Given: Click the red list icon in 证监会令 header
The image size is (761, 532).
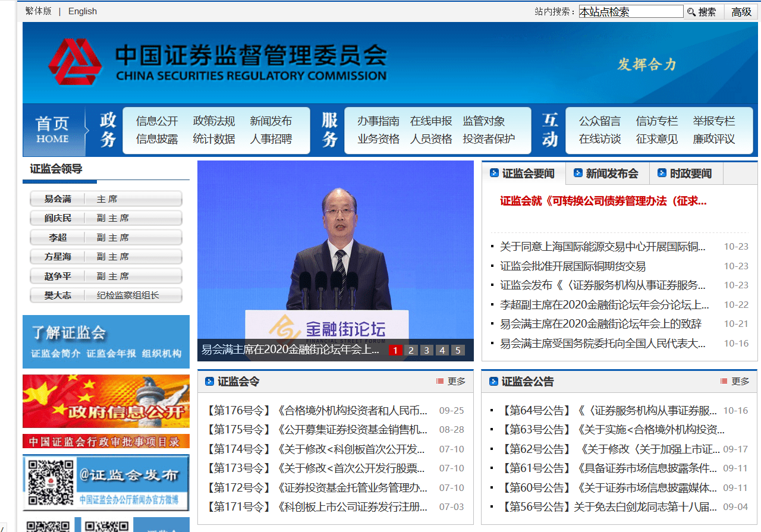Looking at the screenshot, I should pos(440,382).
